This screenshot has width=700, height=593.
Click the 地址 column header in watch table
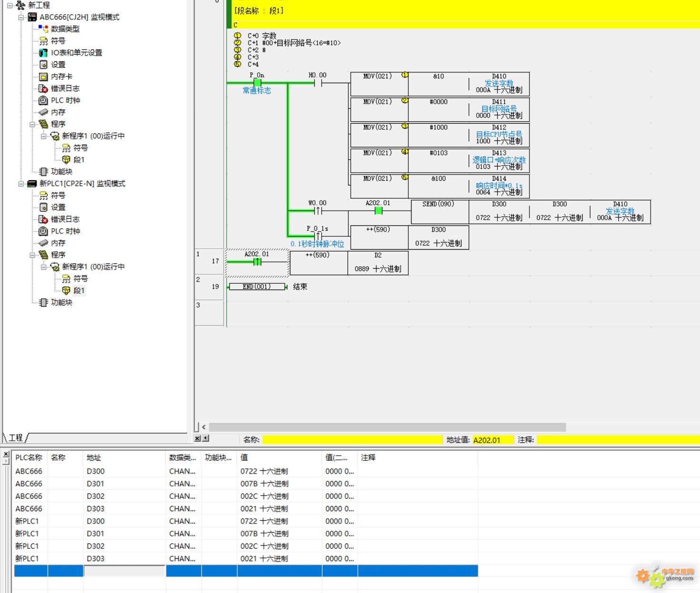pyautogui.click(x=124, y=457)
